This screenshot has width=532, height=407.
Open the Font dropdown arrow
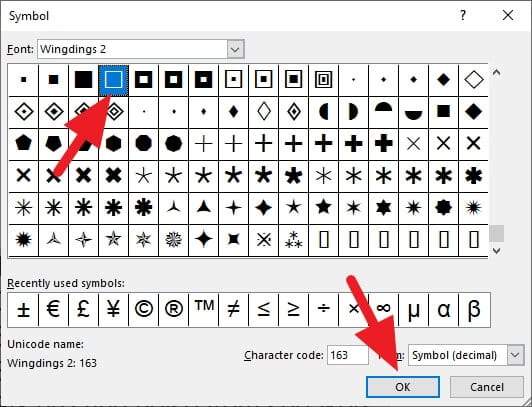point(235,50)
